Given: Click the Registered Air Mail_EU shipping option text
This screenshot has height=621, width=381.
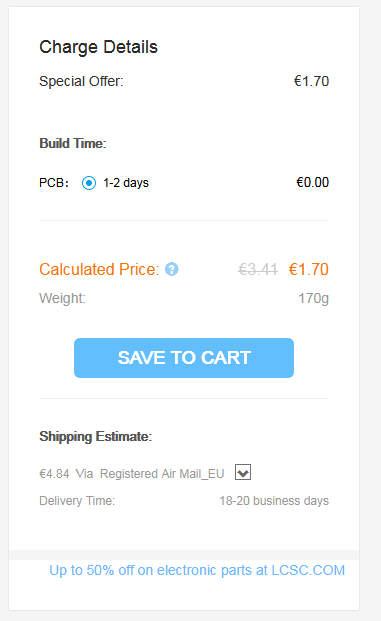Looking at the screenshot, I should 162,474.
